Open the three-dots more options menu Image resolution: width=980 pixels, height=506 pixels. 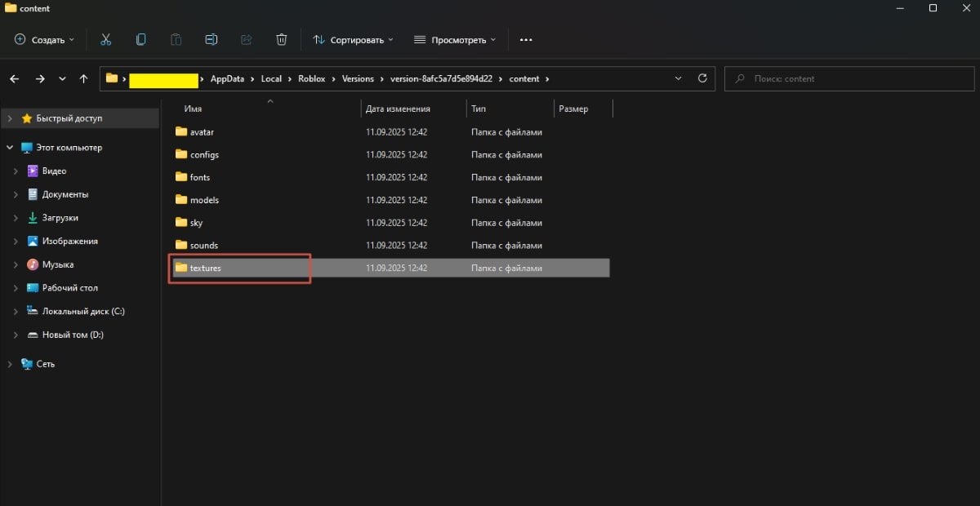526,39
